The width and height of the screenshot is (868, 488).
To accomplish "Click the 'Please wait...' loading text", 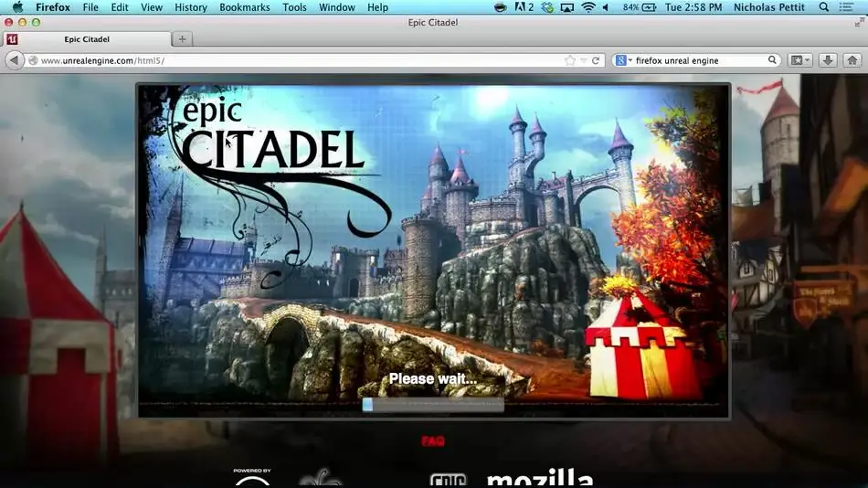I will 433,379.
